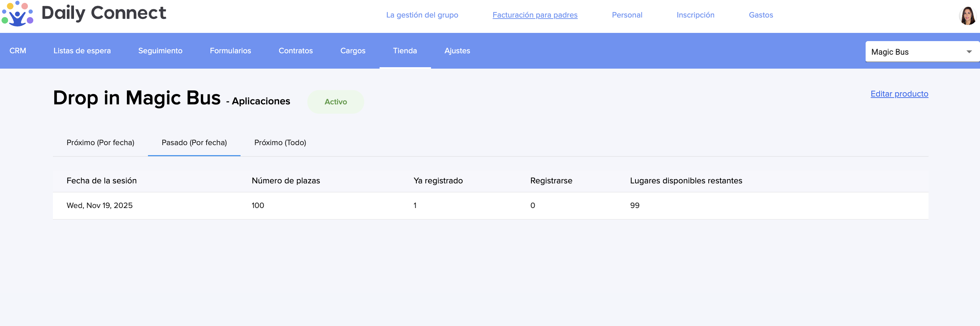This screenshot has height=326, width=980.
Task: Open the Gastos section
Action: coord(761,15)
